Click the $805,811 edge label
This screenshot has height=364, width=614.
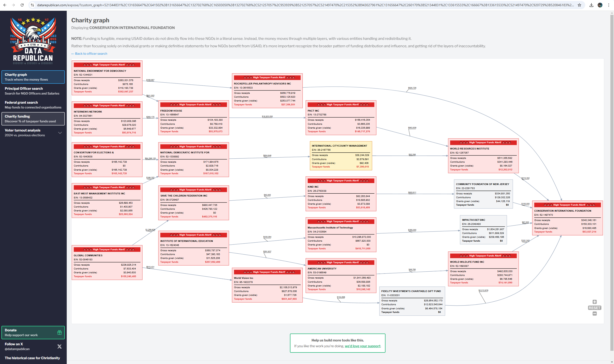pos(412,192)
